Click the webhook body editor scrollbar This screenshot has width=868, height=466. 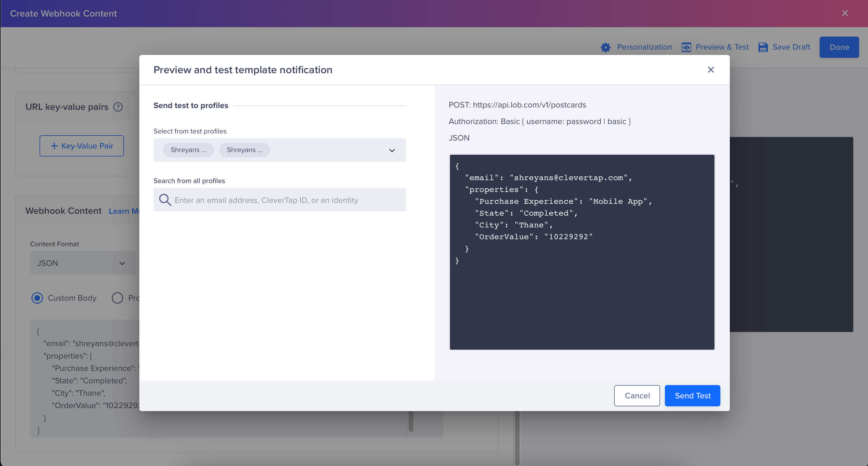click(411, 421)
